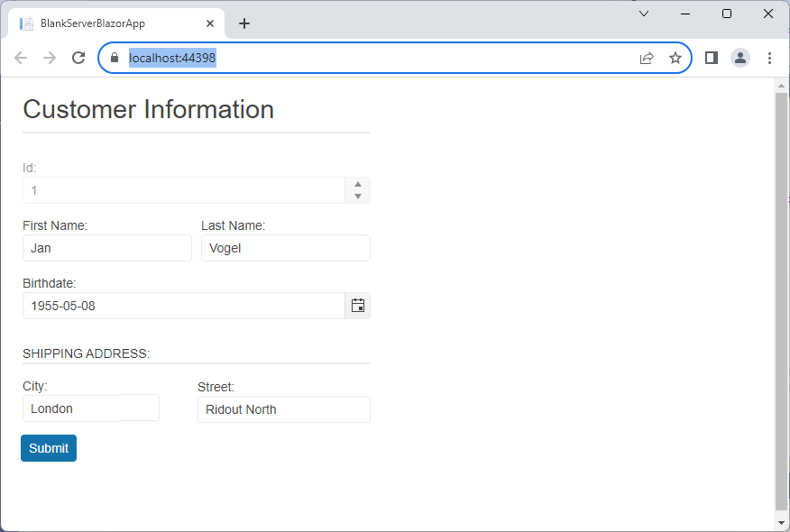
Task: Open the Birthdate calendar picker
Action: click(x=358, y=306)
